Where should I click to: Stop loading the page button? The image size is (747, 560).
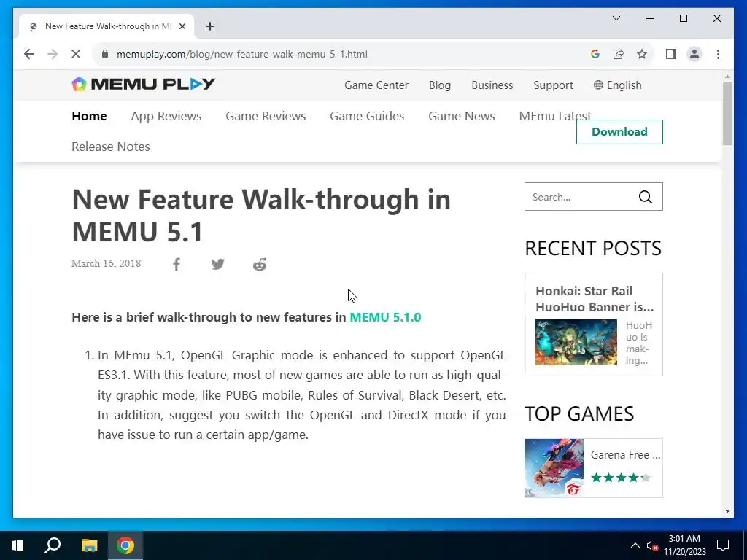[76, 54]
